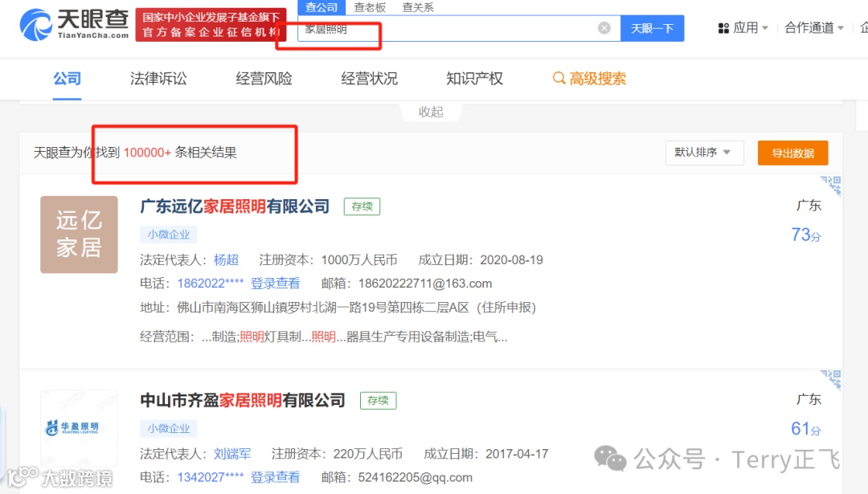Viewport: 868px width, 494px height.
Task: Click the 导出数据 export button
Action: 792,153
